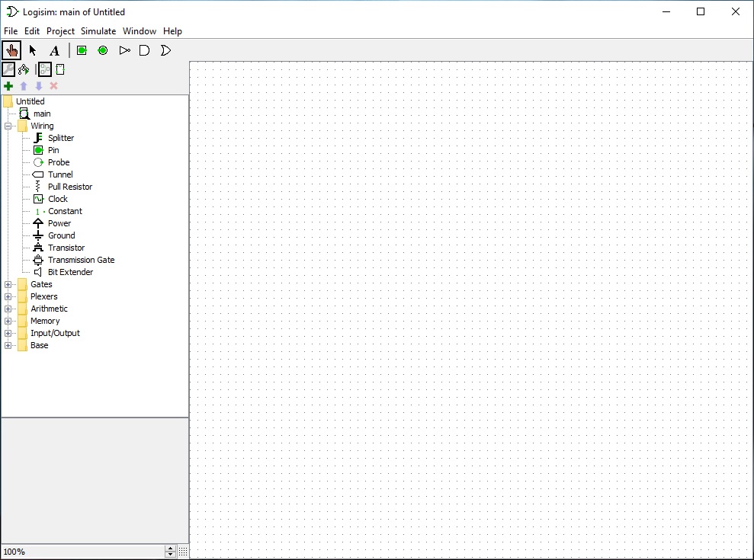Add an output pin from the toolbar
The height and width of the screenshot is (560, 754).
(x=102, y=50)
